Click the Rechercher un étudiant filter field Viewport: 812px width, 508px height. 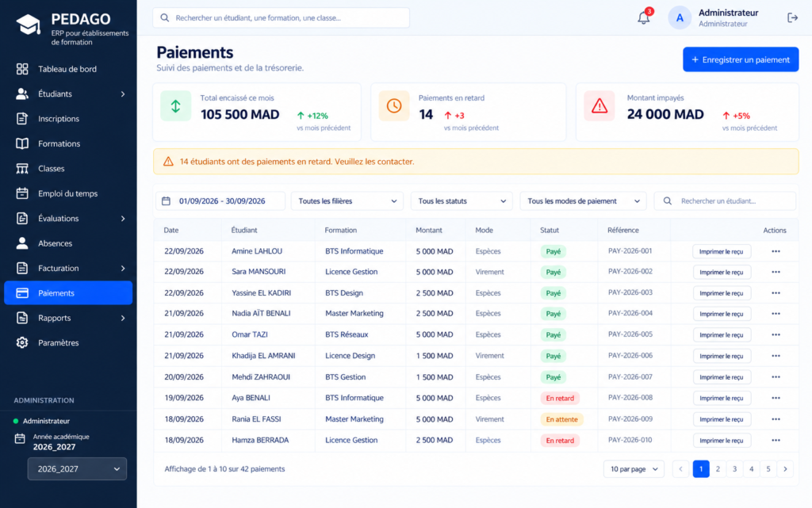point(725,201)
